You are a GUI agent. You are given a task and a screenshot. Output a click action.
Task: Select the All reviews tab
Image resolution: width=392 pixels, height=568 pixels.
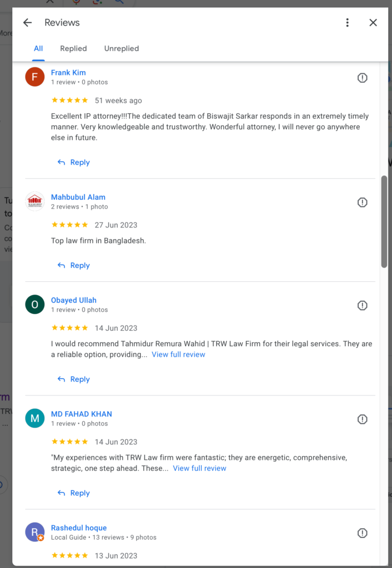[38, 49]
